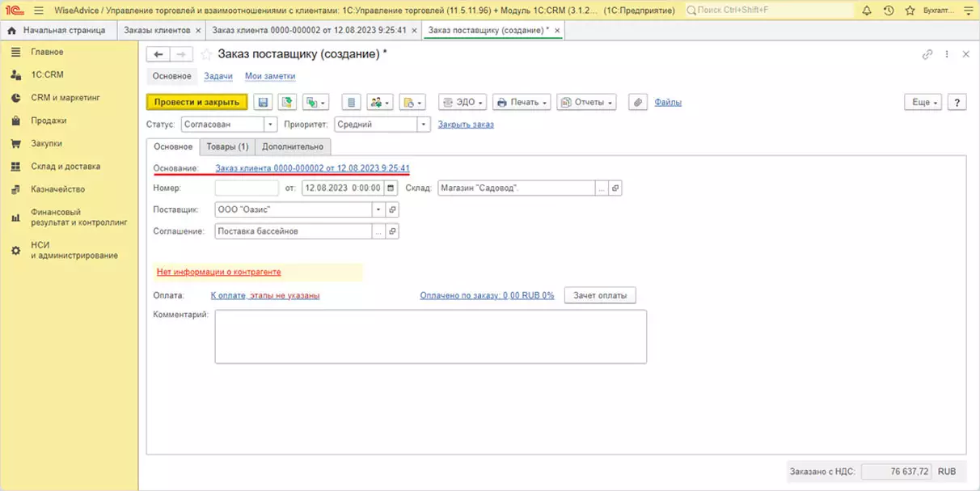Add document to favorites with star
Image resolution: width=980 pixels, height=491 pixels.
(206, 54)
